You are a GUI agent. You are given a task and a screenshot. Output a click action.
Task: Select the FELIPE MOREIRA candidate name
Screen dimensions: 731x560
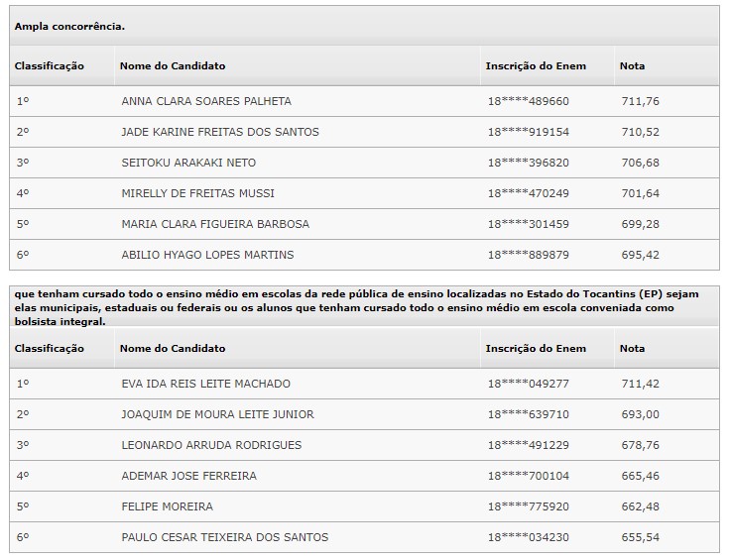[167, 506]
